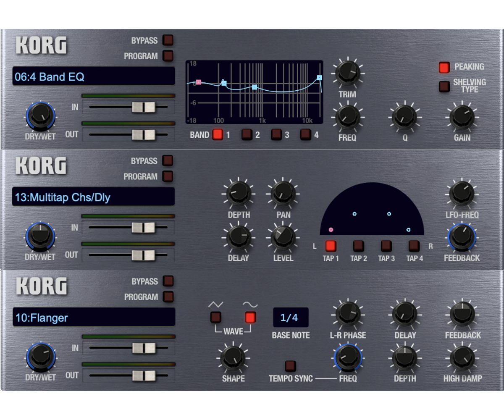Open the 13:Multitap Chs/Dly program display
Screen dimensions: 504x420
coord(93,197)
